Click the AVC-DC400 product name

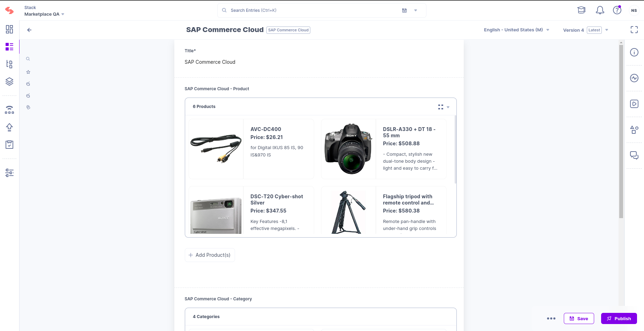tap(266, 129)
